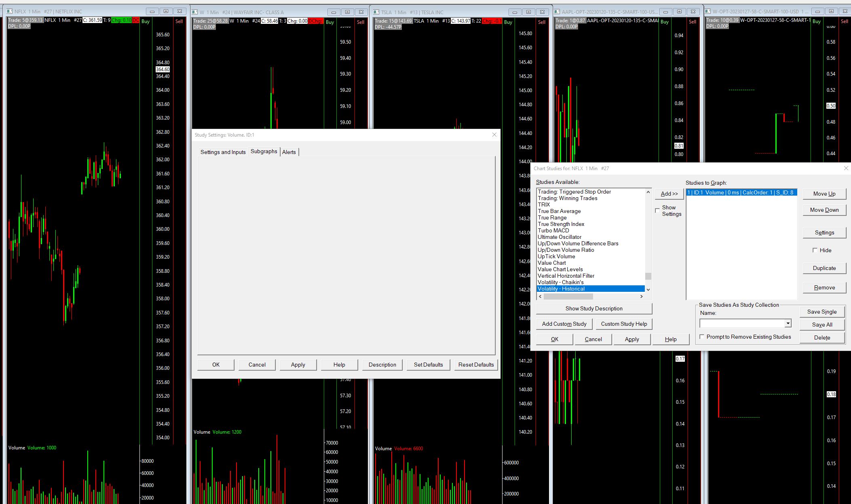
Task: Click Buy label on the NFLX chart
Action: (x=146, y=21)
